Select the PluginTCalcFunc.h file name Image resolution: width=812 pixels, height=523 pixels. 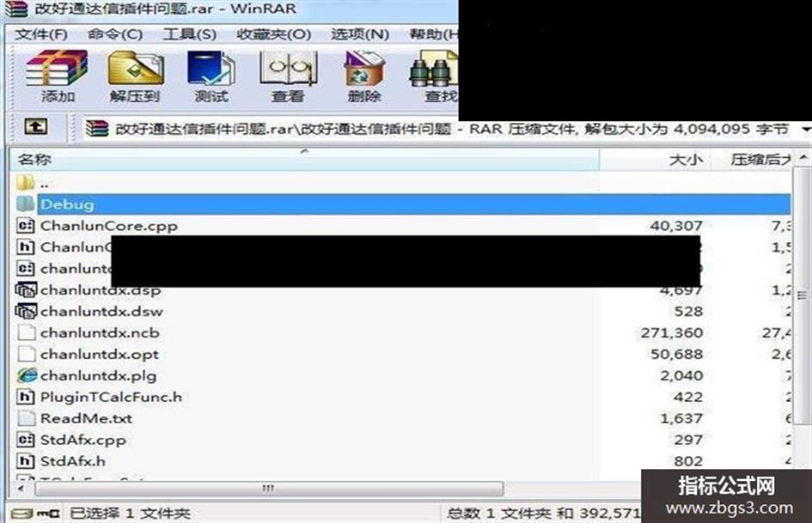[x=111, y=397]
